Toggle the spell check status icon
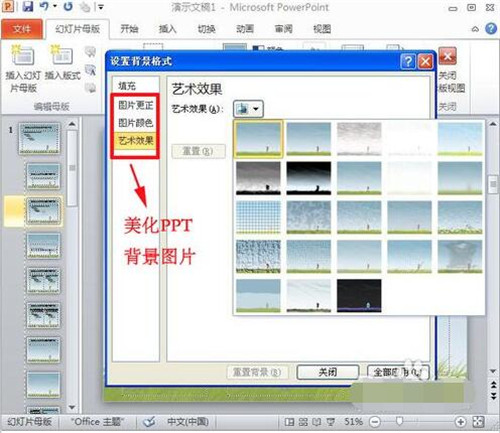Screen dimensions: 500x433 150,422
